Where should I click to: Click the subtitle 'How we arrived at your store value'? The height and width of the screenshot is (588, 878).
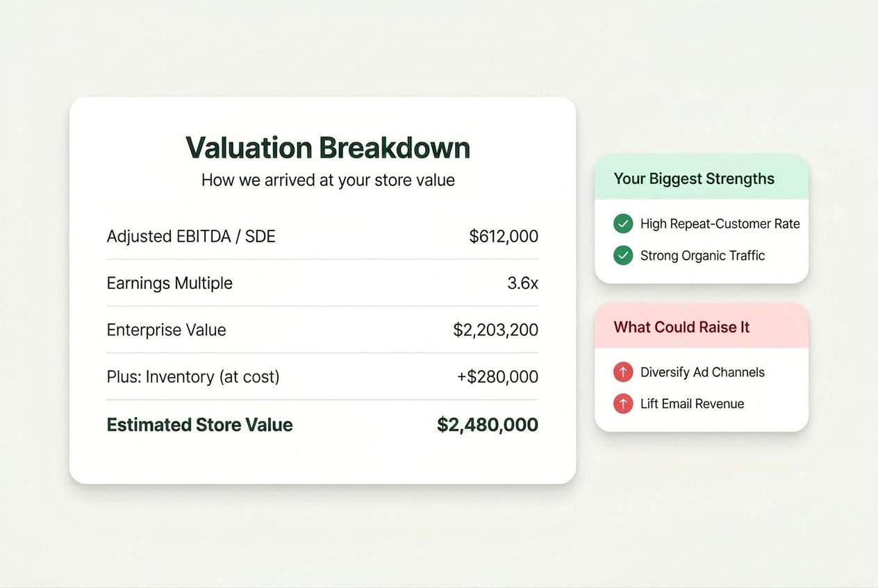point(328,180)
